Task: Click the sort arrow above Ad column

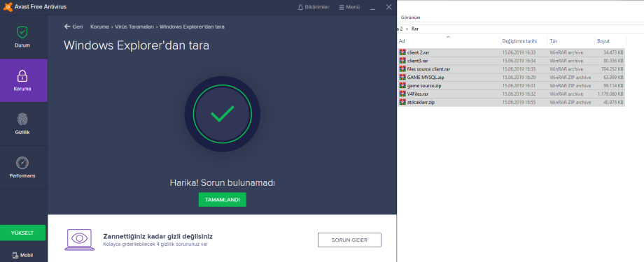Action: pos(448,37)
